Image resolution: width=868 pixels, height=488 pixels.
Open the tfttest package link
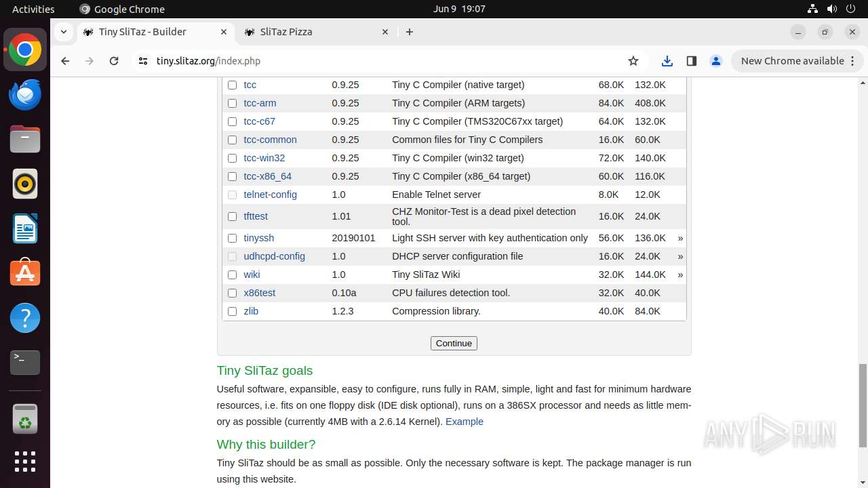pyautogui.click(x=256, y=216)
